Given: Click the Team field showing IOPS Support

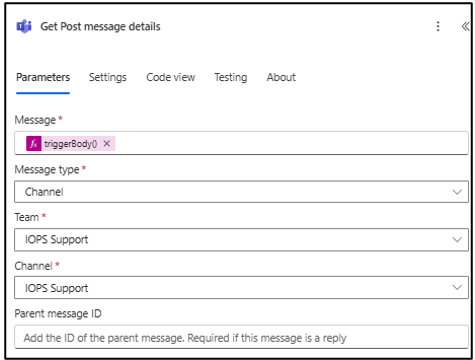Looking at the screenshot, I should click(x=241, y=240).
